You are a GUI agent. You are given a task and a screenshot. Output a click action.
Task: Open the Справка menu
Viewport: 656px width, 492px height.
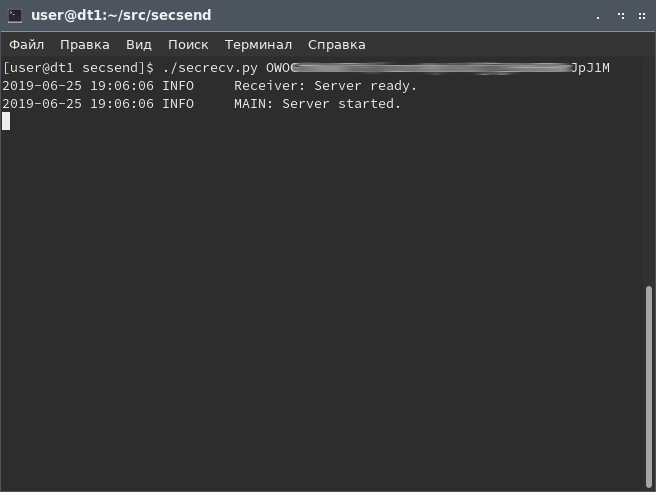337,45
